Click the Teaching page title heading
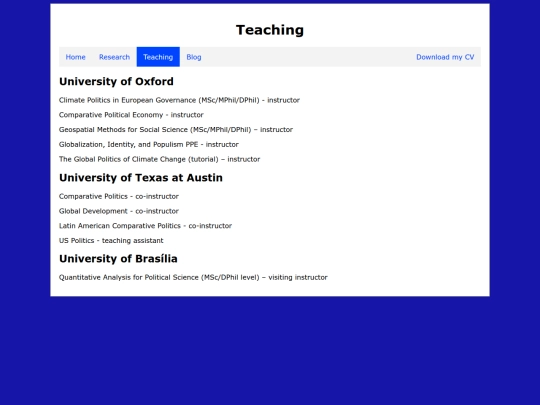Viewport: 540px width, 405px height. pos(270,30)
